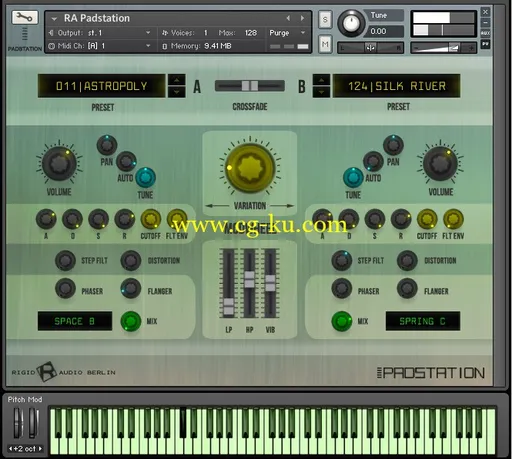
Task: Click the SPACE B reverb selector
Action: pos(75,321)
